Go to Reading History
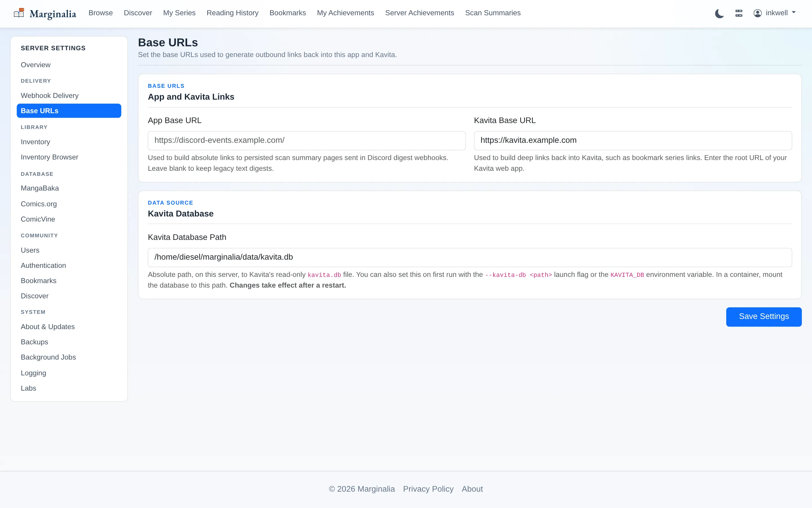The image size is (812, 508). (233, 13)
